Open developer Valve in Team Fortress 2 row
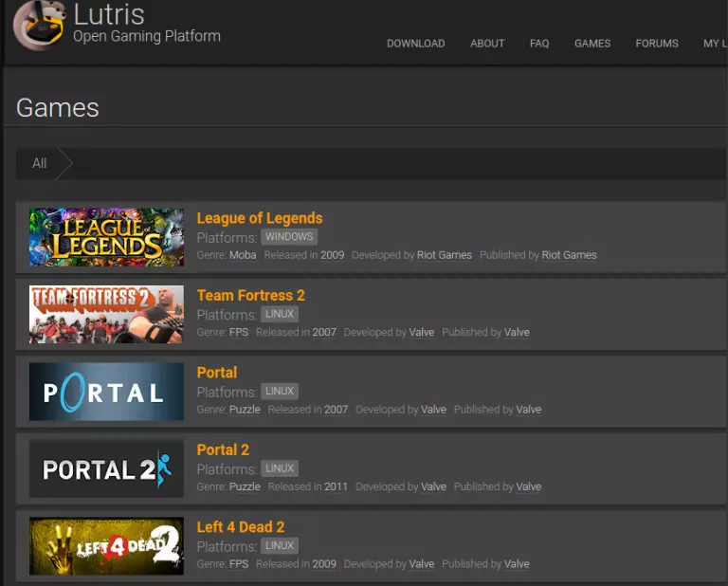728x586 pixels. (x=422, y=333)
